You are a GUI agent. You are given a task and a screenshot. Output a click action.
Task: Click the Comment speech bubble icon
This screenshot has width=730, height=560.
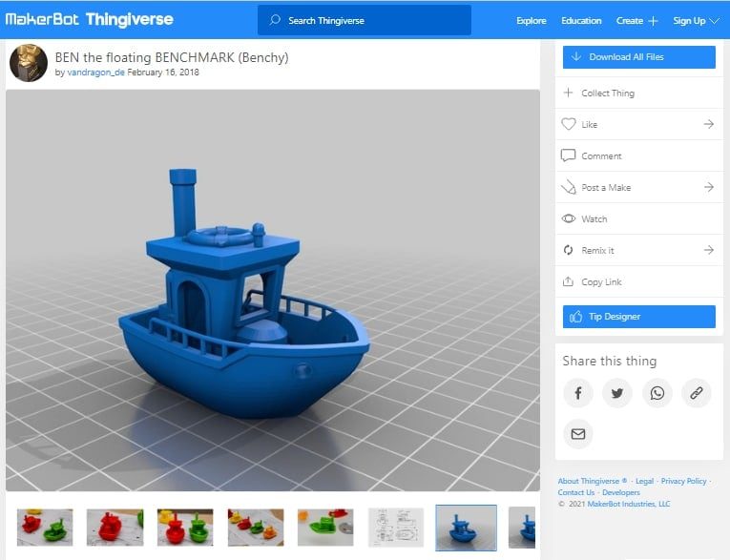[x=568, y=156]
